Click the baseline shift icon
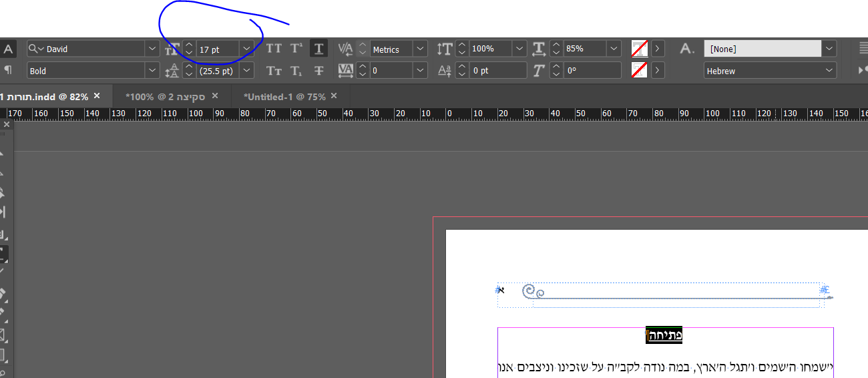 tap(444, 70)
